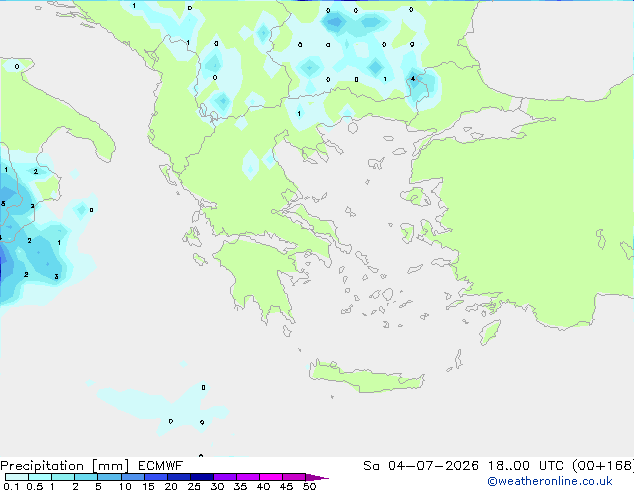Click the 45–50 mm legend color box

[x=294, y=477]
